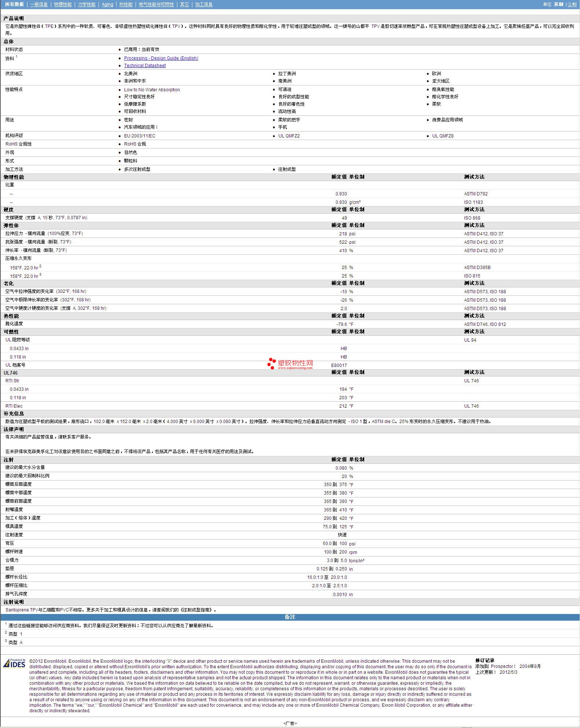Click the EU 2003/11/EC agency rating
Viewport: 580px width, 728px height.
140,136
